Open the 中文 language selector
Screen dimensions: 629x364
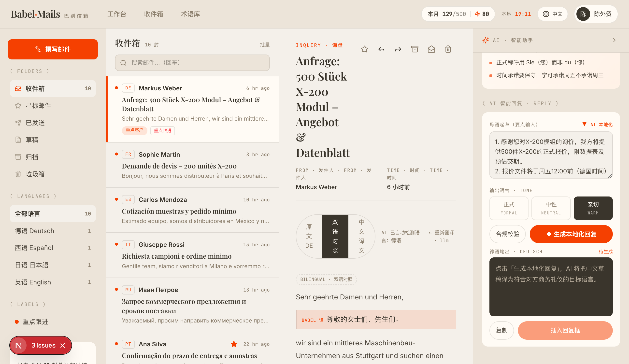point(552,14)
